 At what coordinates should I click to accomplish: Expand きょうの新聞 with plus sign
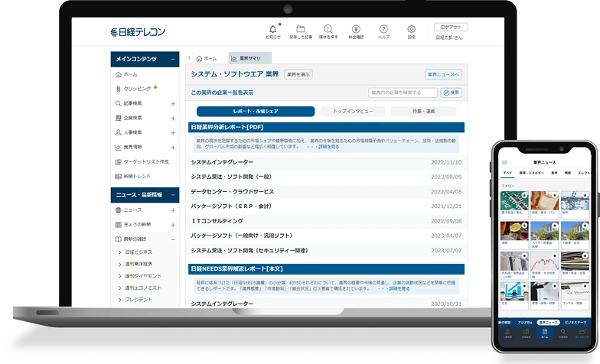(x=173, y=225)
